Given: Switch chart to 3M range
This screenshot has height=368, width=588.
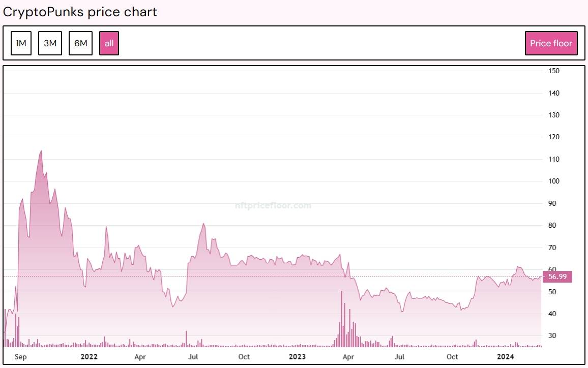Looking at the screenshot, I should point(50,43).
